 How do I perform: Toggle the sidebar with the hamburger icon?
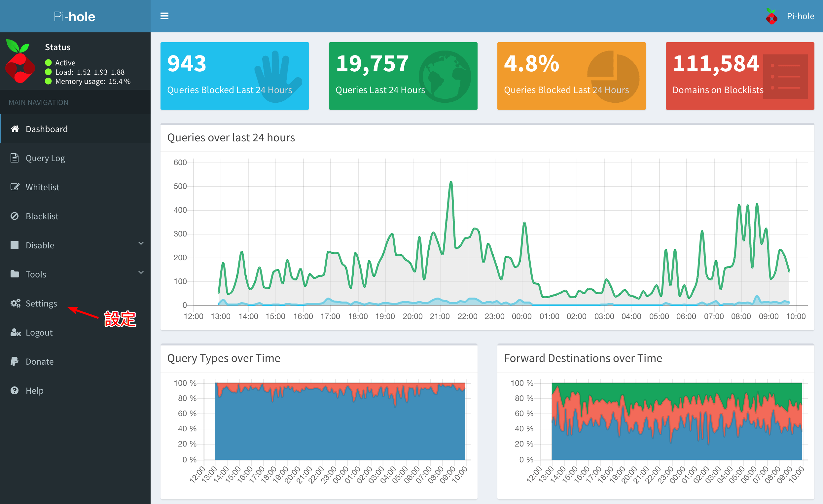click(164, 16)
